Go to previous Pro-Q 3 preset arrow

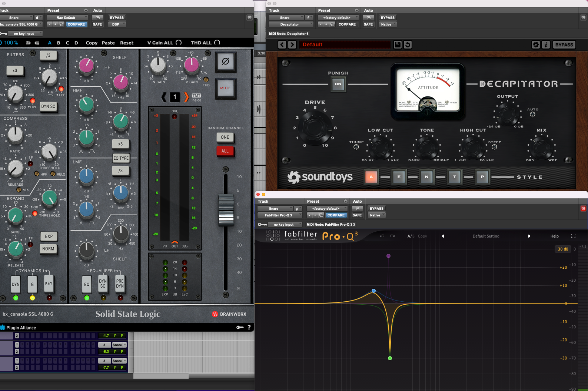[x=443, y=236]
